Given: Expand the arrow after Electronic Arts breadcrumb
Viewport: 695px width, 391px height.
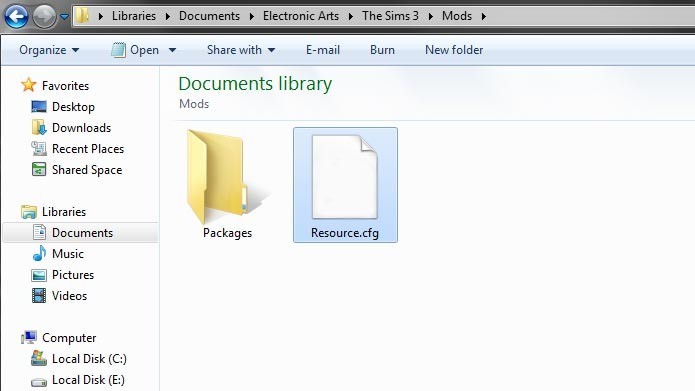Looking at the screenshot, I should click(x=351, y=16).
